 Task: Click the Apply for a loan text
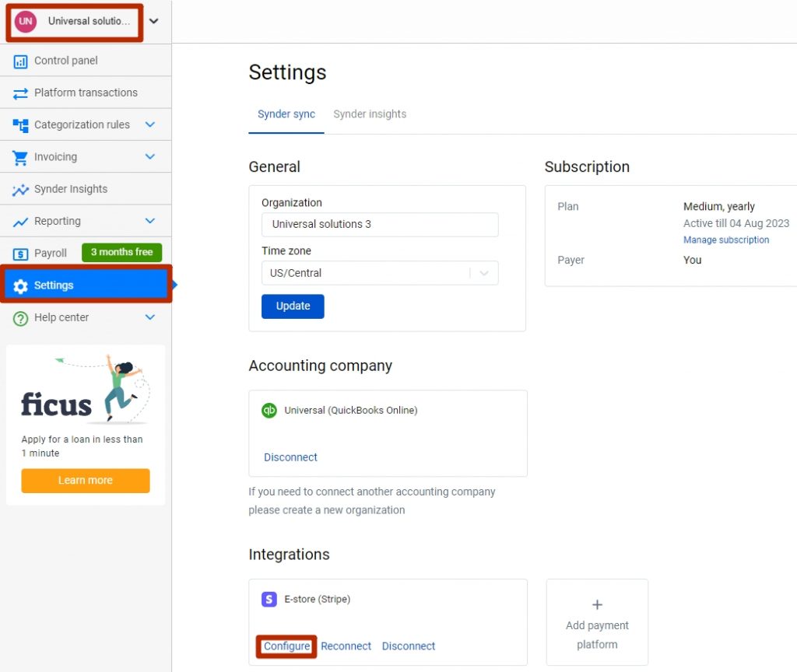pos(82,446)
